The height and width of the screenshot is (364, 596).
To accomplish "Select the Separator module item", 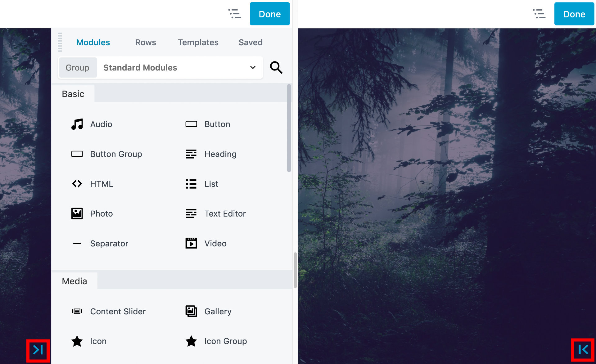I will pos(109,244).
